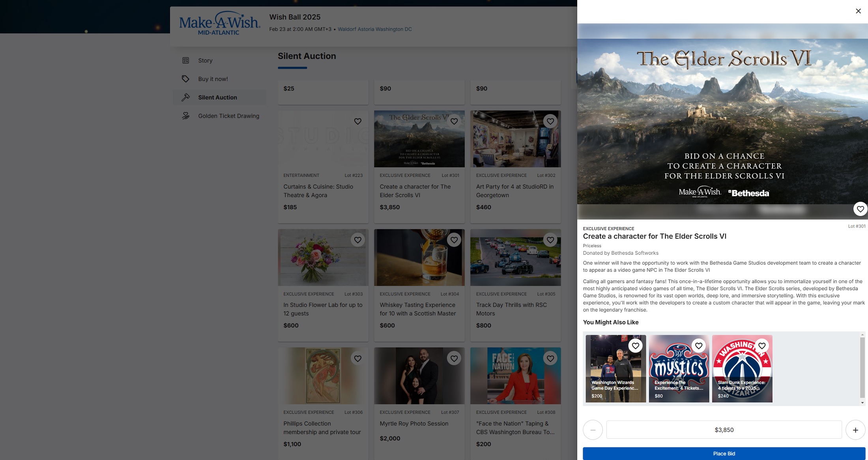
Task: Click the Golden Ticket Drawing icon
Action: (x=185, y=116)
